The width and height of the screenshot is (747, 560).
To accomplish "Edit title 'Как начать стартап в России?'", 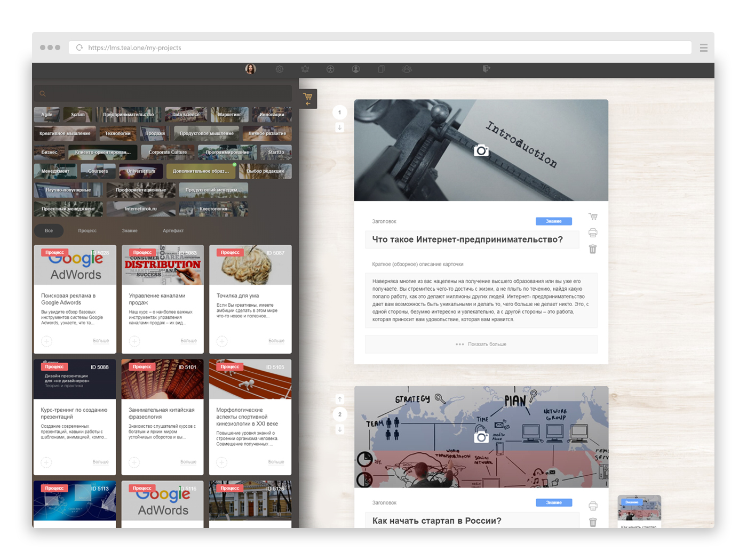I will coord(472,521).
